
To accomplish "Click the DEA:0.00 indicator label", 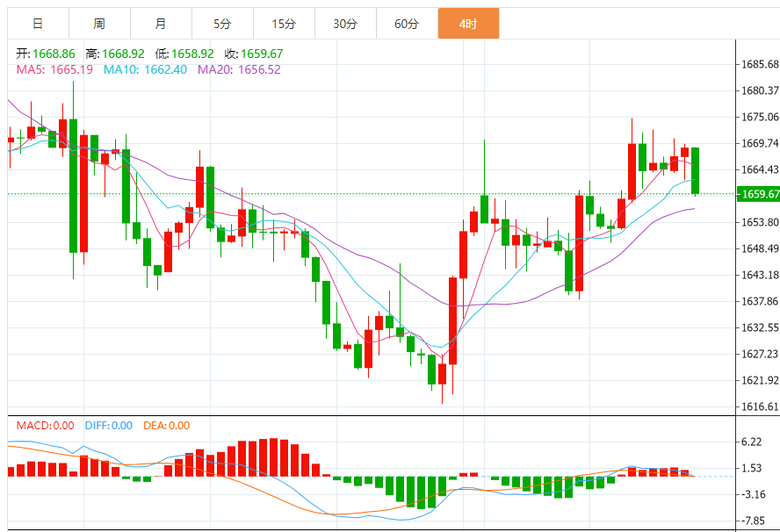I will 166,426.
